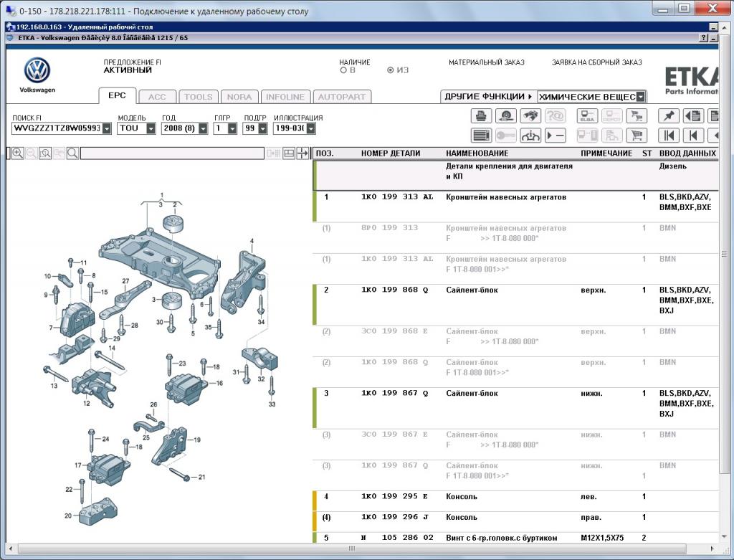
Task: Click callout number 27 in the diagram
Action: click(x=125, y=281)
